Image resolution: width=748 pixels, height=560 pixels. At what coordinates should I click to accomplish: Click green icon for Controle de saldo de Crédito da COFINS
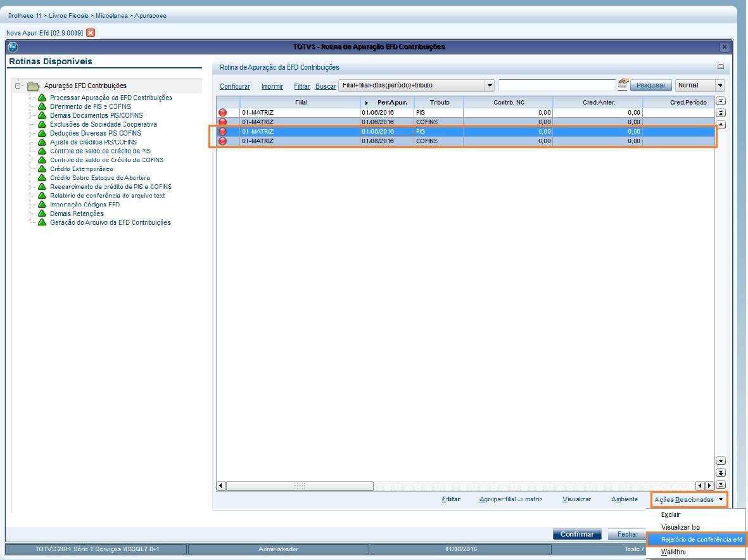coord(42,160)
